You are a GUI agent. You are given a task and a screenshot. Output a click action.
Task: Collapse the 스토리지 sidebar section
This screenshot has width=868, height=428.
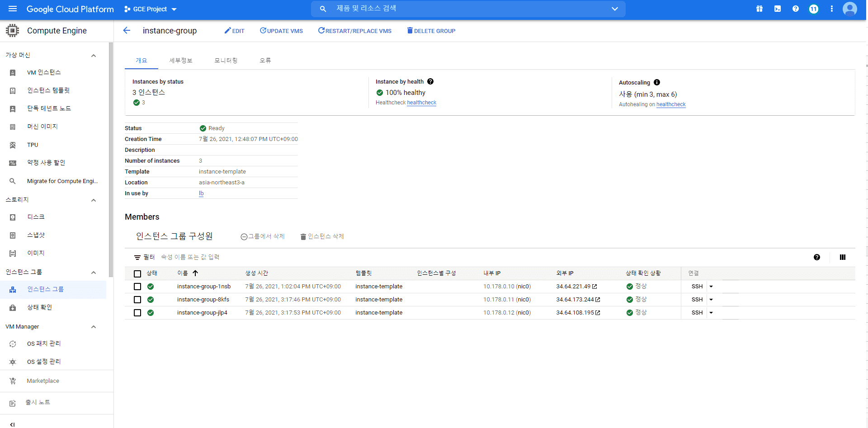(x=94, y=200)
